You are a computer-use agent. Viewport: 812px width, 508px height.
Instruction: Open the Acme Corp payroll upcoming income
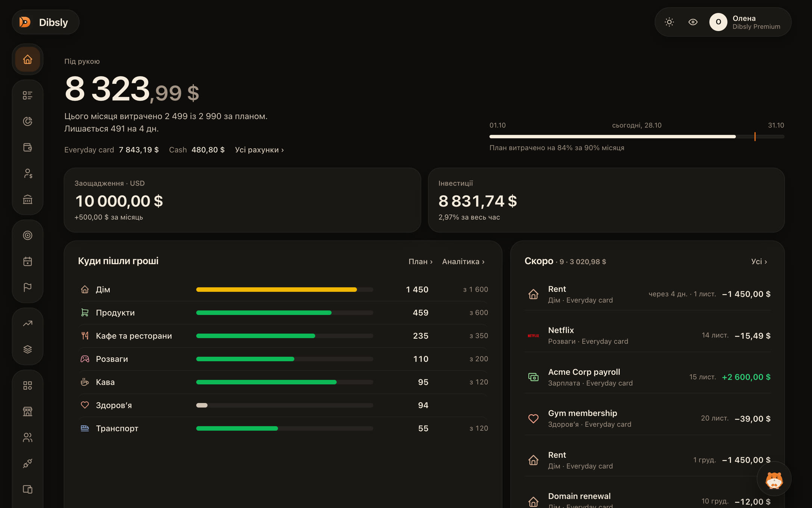[x=648, y=377]
